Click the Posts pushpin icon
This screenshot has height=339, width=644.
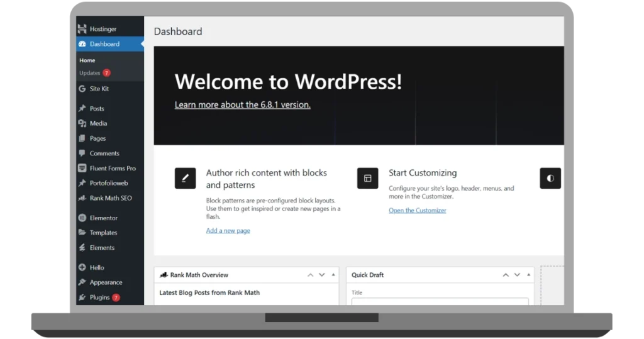(82, 108)
